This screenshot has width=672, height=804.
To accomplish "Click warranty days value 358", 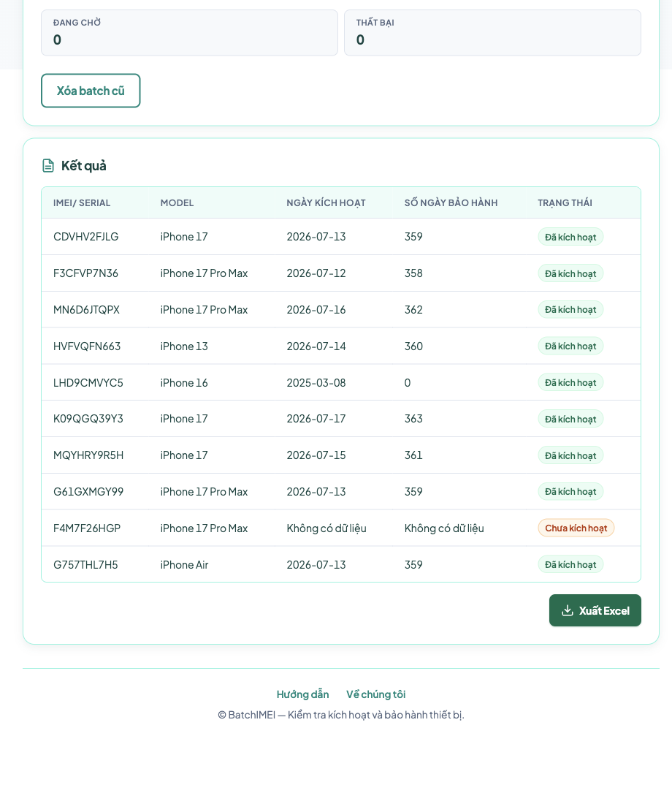I will click(413, 273).
